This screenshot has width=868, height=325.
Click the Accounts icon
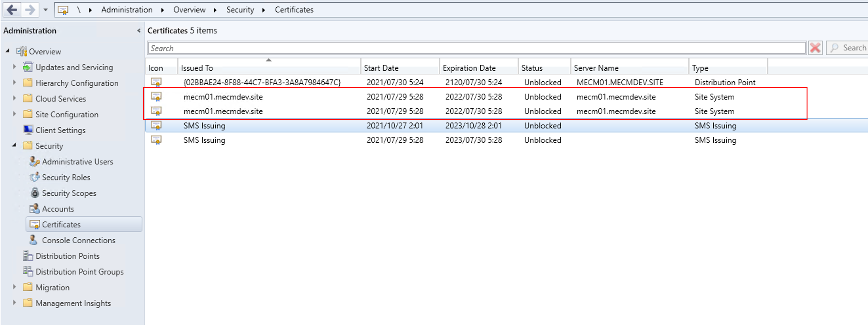tap(34, 209)
